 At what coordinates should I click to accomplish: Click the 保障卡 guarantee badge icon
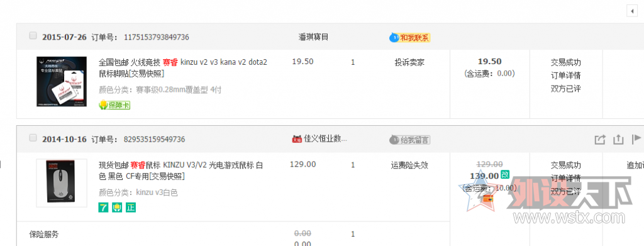point(114,105)
